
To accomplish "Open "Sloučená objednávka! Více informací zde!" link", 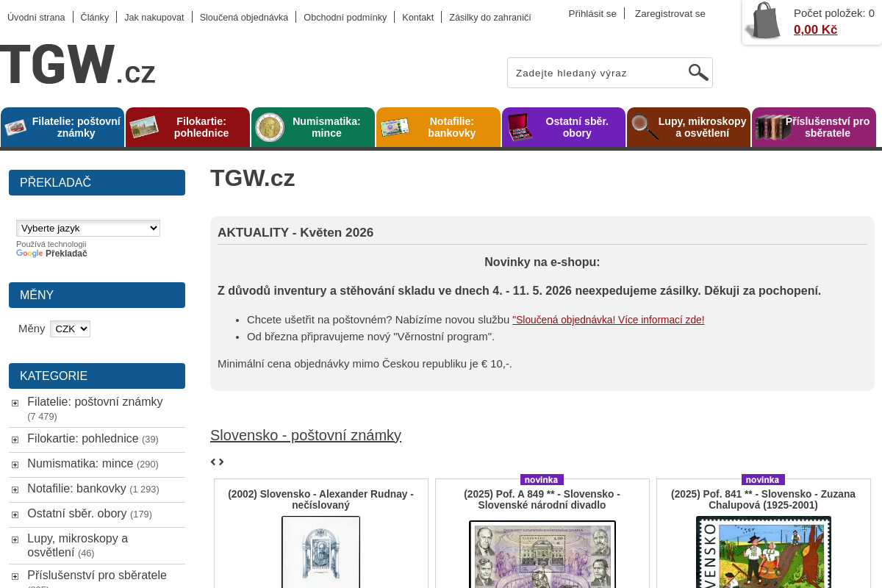I will point(609,320).
